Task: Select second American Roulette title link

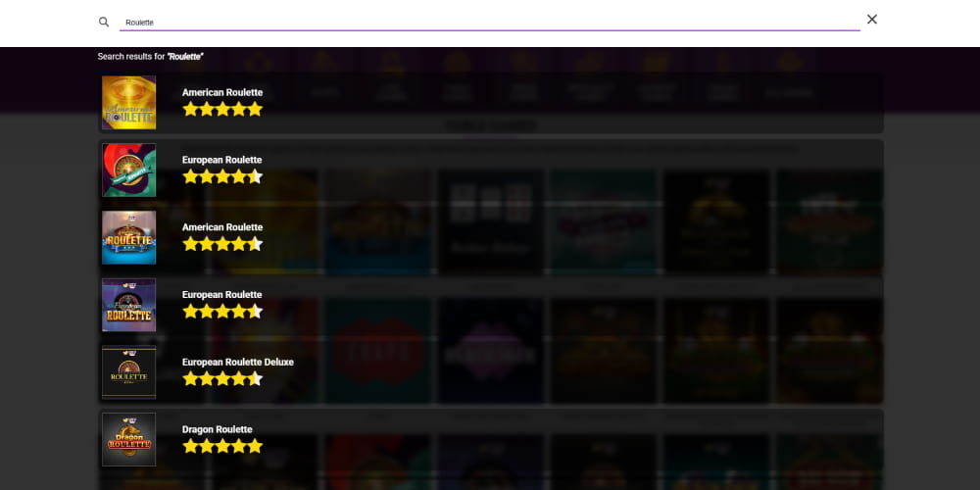Action: (222, 227)
